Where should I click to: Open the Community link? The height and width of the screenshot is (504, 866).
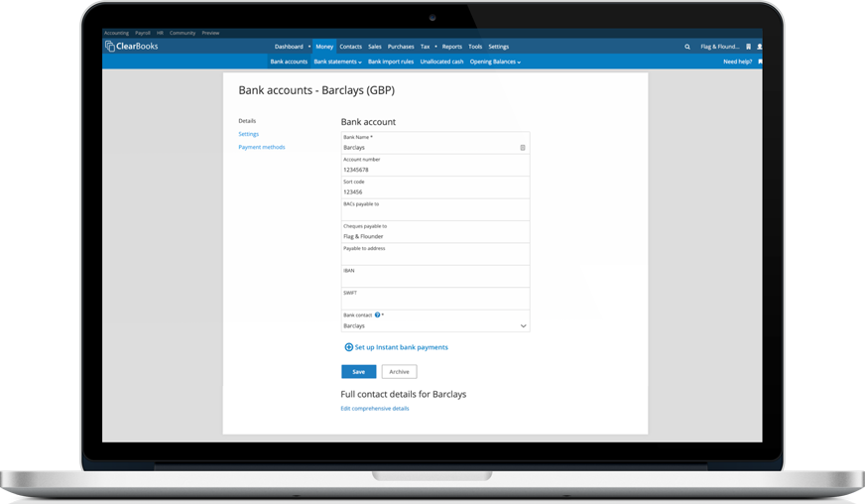(183, 33)
